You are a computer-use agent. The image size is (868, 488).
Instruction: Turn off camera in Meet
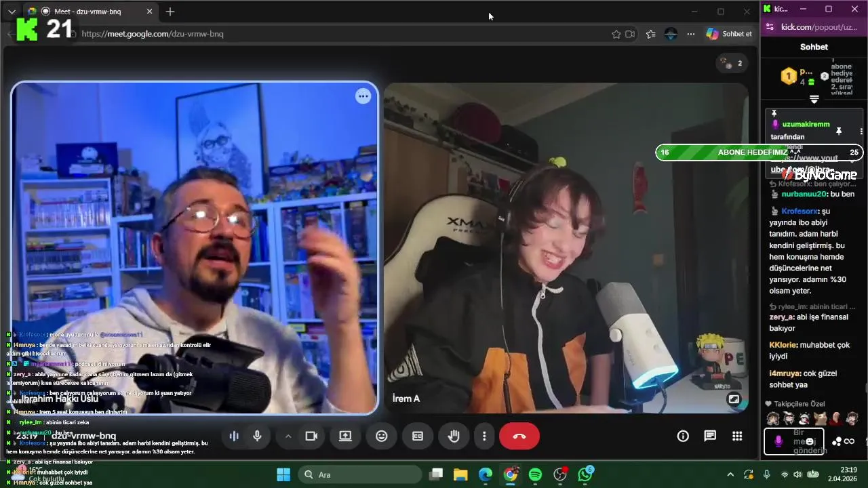(x=311, y=436)
